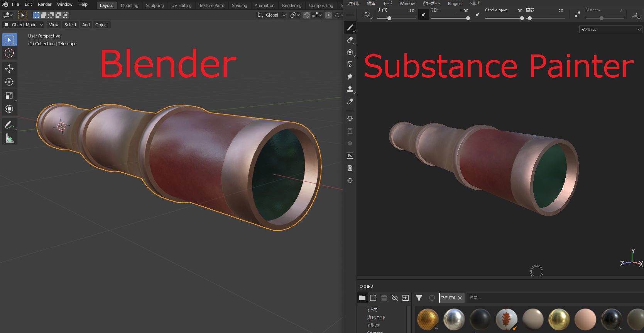Select the gold honeycomb material thumbnail
This screenshot has width=644, height=333.
pyautogui.click(x=428, y=319)
